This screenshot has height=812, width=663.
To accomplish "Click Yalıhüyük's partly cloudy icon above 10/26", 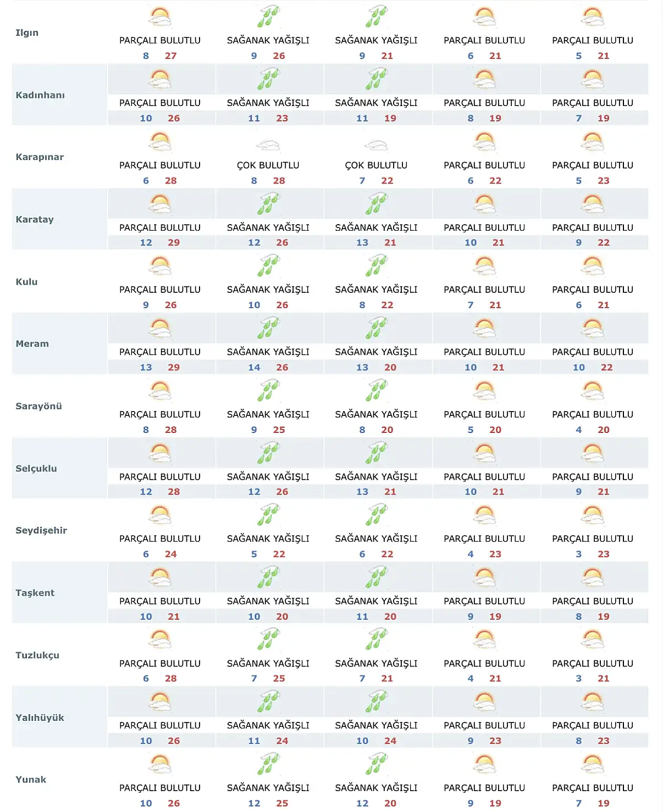I will coord(160,702).
